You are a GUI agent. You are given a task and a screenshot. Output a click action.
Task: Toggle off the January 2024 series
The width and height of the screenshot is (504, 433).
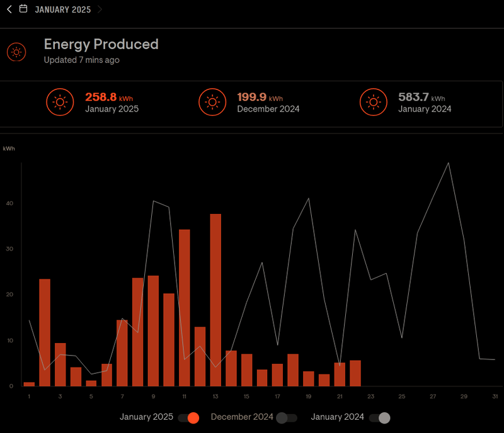pos(380,418)
